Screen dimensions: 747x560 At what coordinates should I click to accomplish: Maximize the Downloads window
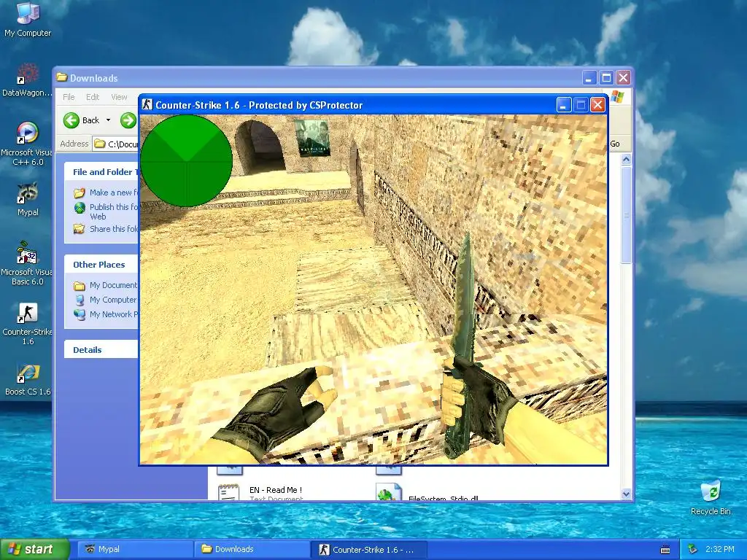click(606, 77)
